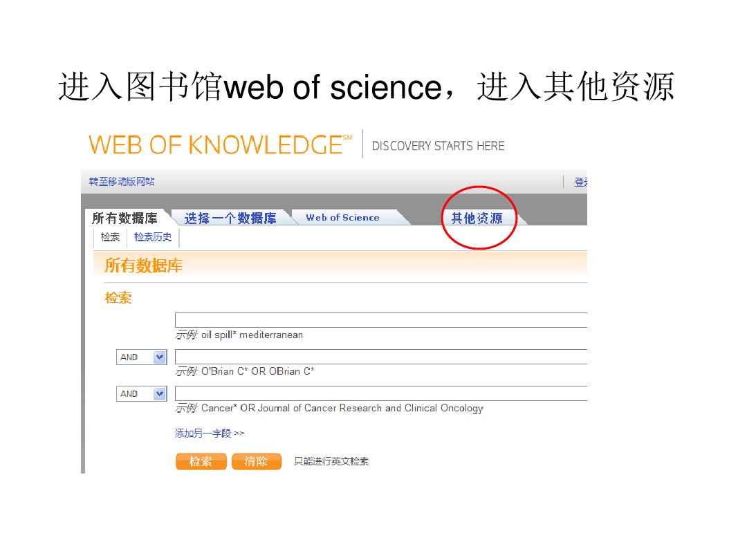747x560 pixels.
Task: Click the search field above the Cancer example
Action: coord(381,393)
